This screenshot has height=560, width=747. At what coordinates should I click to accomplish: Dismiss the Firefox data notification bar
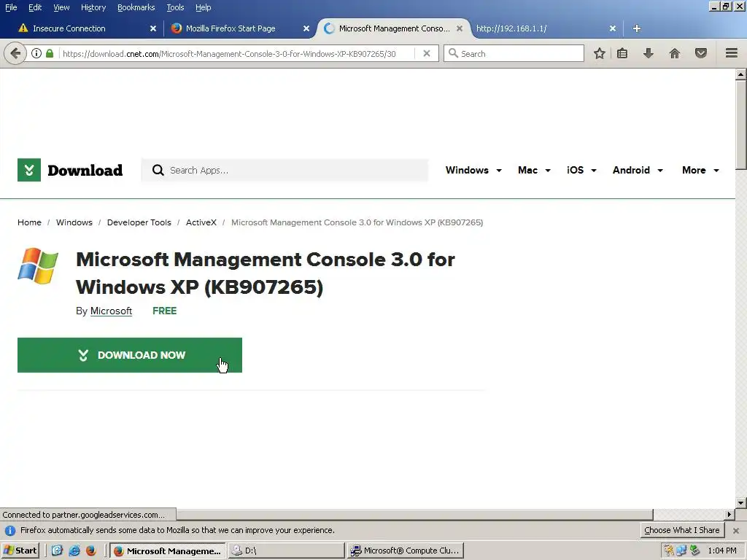click(736, 531)
